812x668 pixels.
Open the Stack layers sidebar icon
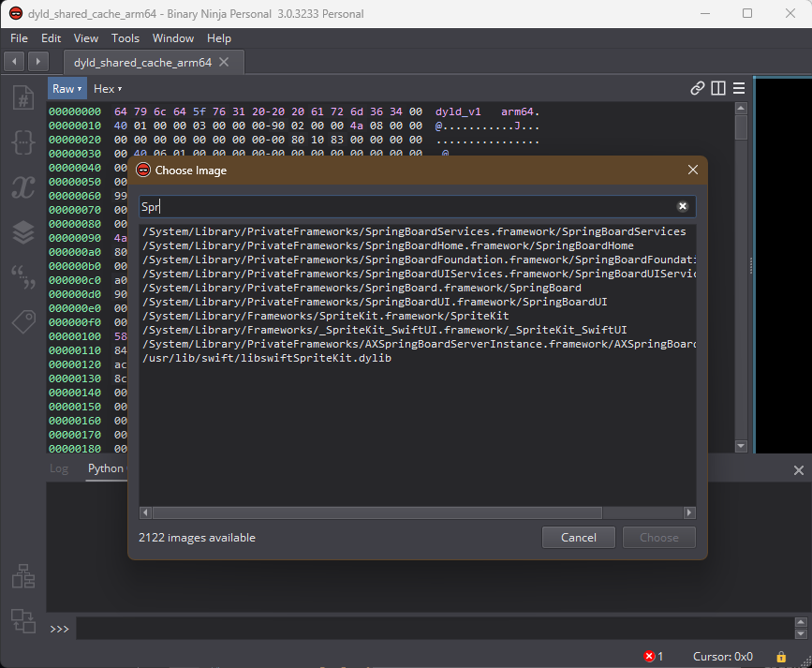pyautogui.click(x=23, y=232)
